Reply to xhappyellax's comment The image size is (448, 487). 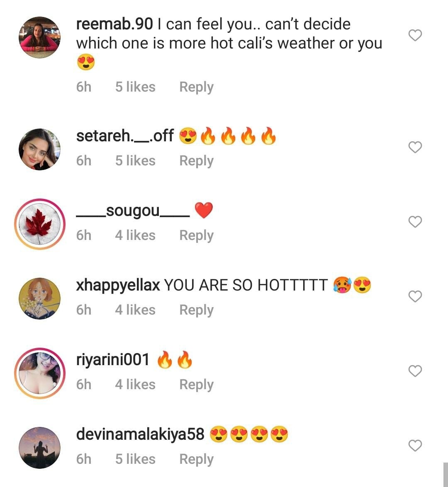(196, 310)
